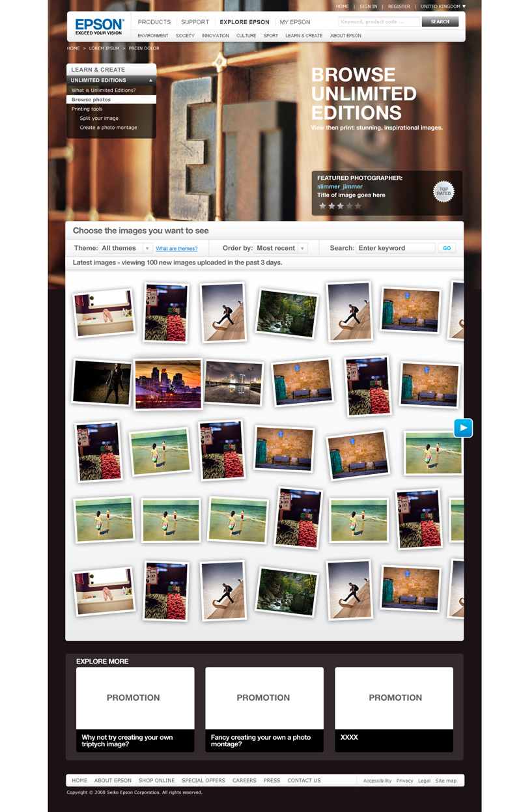
Task: Click the Epson logo
Action: [x=99, y=26]
